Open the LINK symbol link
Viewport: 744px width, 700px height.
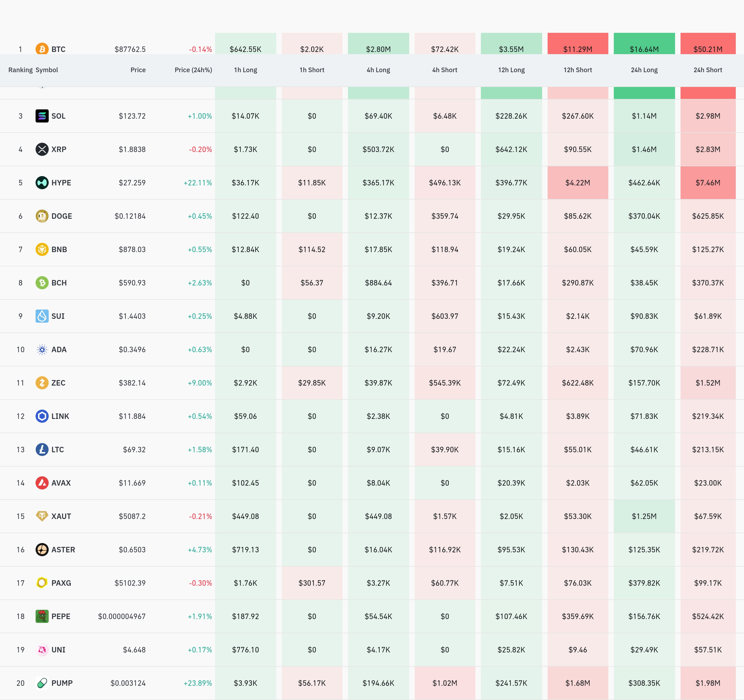[x=60, y=416]
